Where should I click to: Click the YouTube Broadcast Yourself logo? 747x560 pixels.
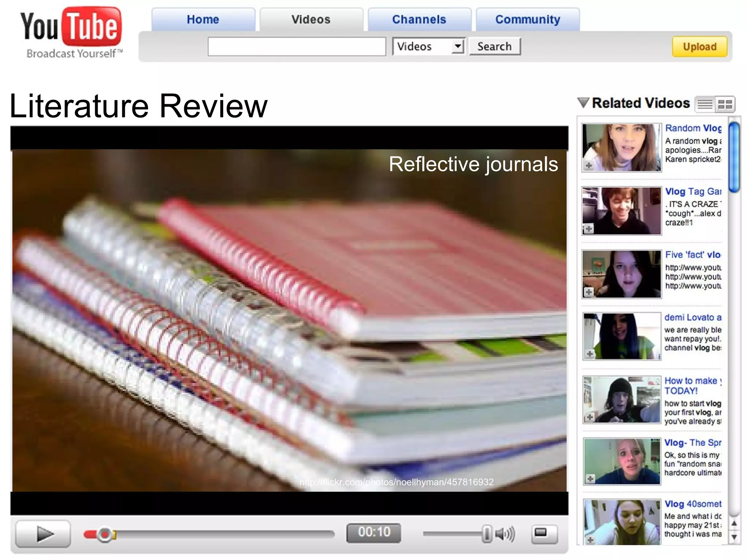tap(71, 33)
